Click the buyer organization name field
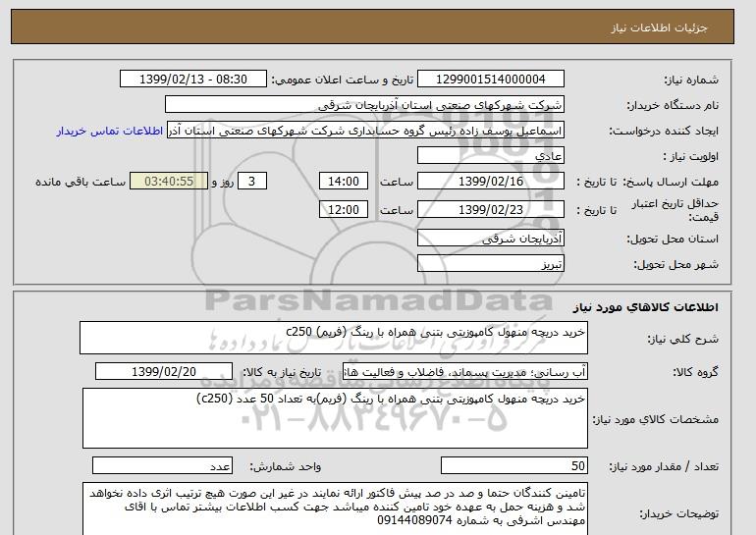Viewport: 756px width, 535px height. [x=364, y=105]
